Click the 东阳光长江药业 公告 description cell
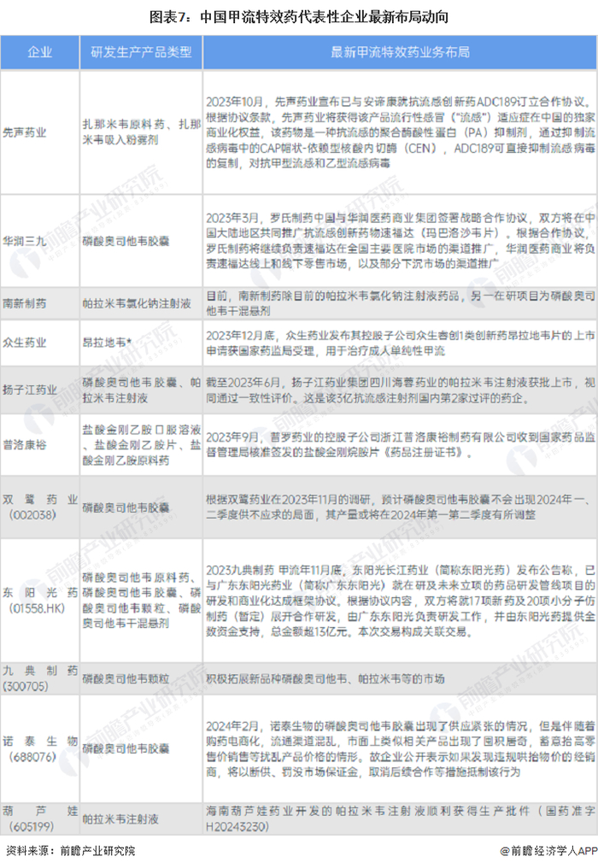Image resolution: width=598 pixels, height=868 pixels. click(x=400, y=600)
